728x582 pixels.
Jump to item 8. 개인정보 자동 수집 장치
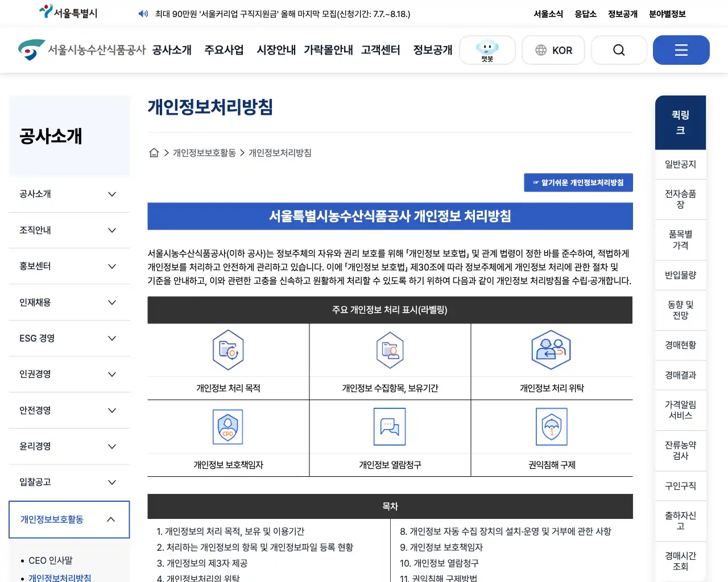coord(505,531)
